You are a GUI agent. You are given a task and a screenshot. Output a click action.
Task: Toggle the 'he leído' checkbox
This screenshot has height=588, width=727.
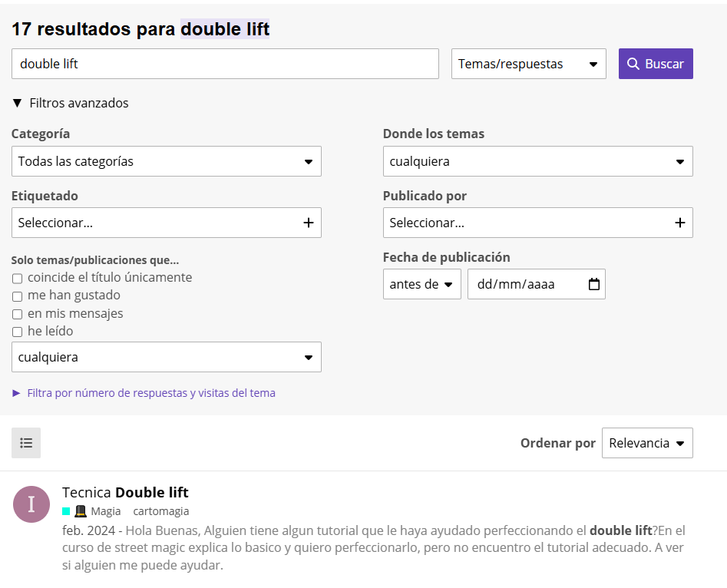pos(18,332)
